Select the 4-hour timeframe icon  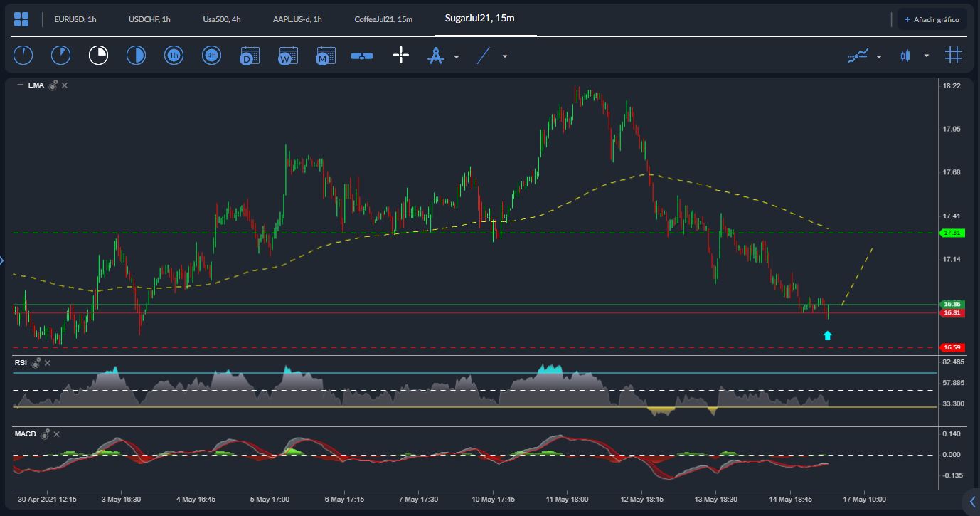(x=211, y=55)
